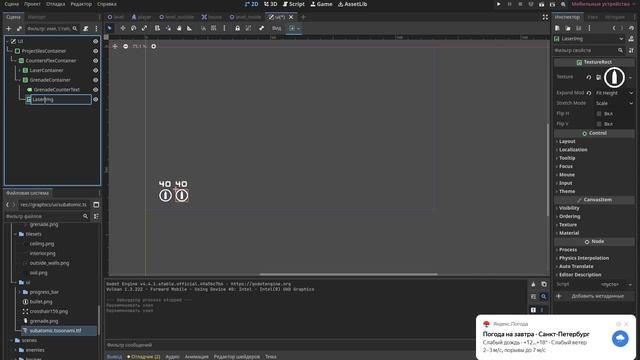Toggle visibility of GrenadeContainer node
Screen dimensions: 640x360
click(96, 80)
